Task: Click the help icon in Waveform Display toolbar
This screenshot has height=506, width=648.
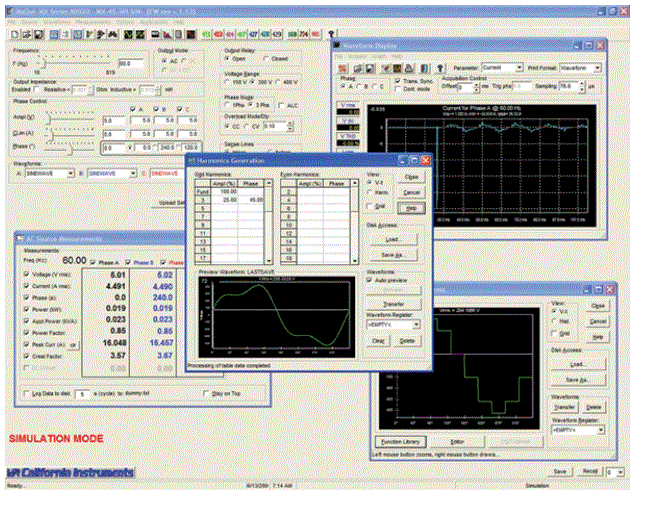Action: click(440, 68)
